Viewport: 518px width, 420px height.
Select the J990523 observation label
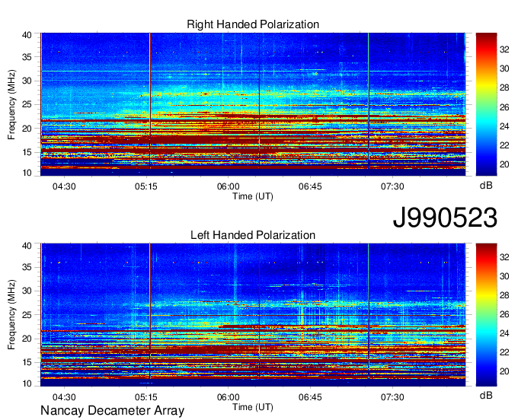(x=445, y=218)
